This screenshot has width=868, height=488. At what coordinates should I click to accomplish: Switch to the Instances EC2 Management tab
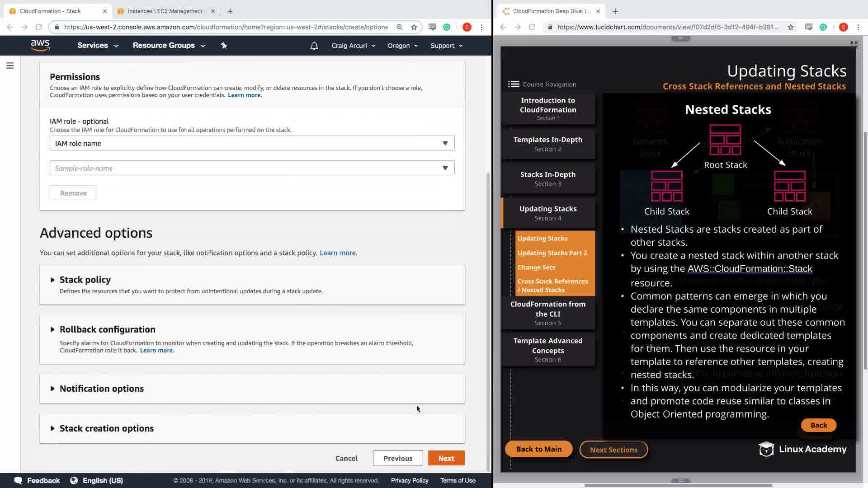tap(165, 11)
